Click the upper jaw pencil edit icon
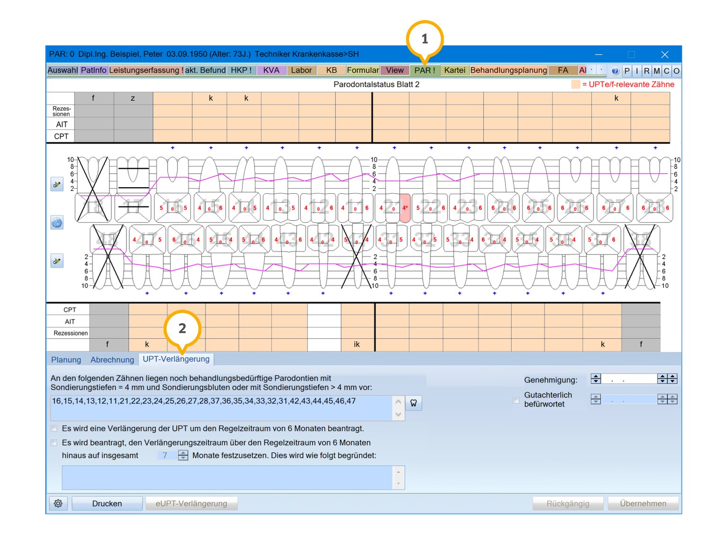This screenshot has height=560, width=728. click(x=57, y=184)
